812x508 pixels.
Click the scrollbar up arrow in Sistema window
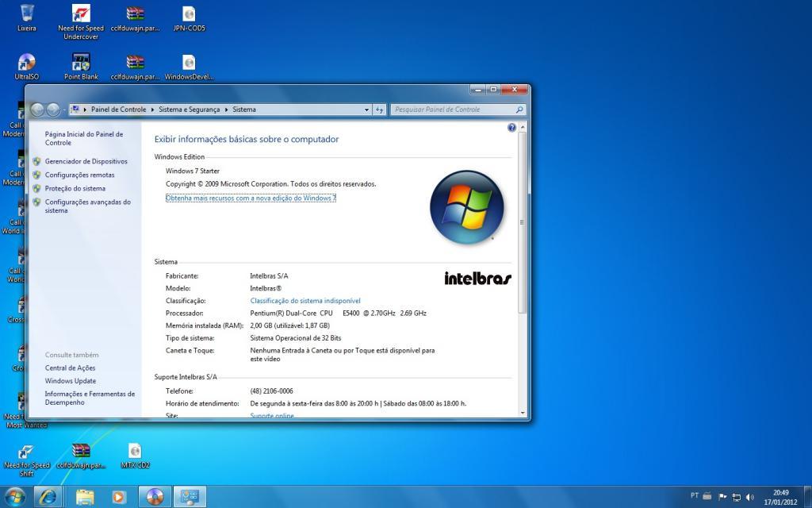pyautogui.click(x=523, y=128)
